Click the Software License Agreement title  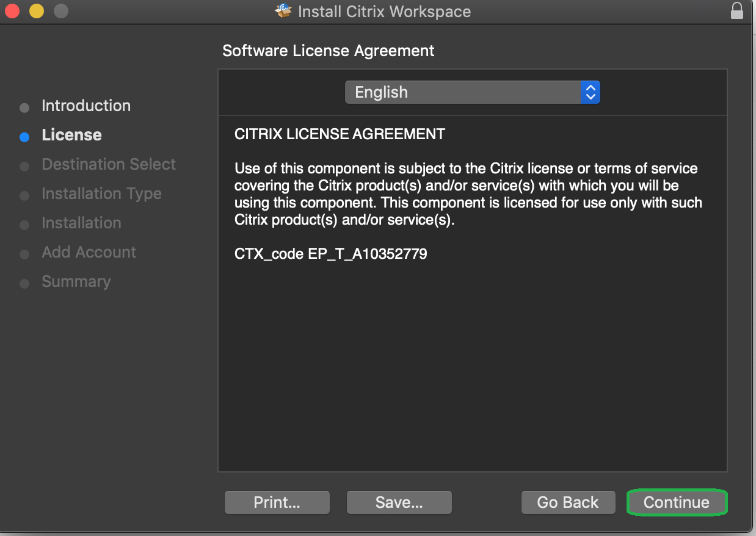coord(329,51)
